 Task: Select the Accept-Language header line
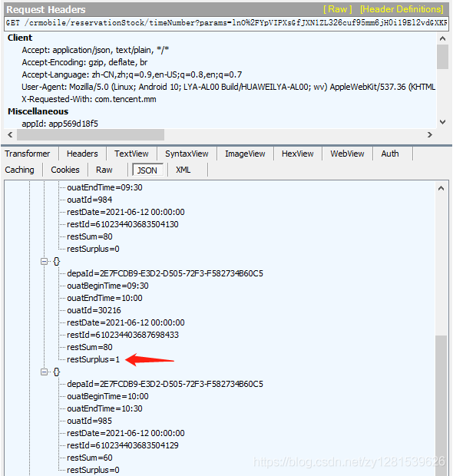[x=132, y=74]
